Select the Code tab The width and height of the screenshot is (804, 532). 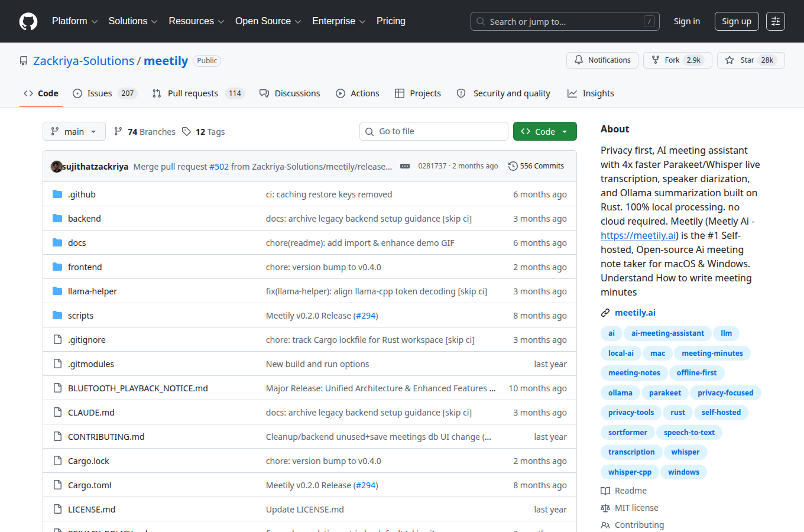click(41, 93)
